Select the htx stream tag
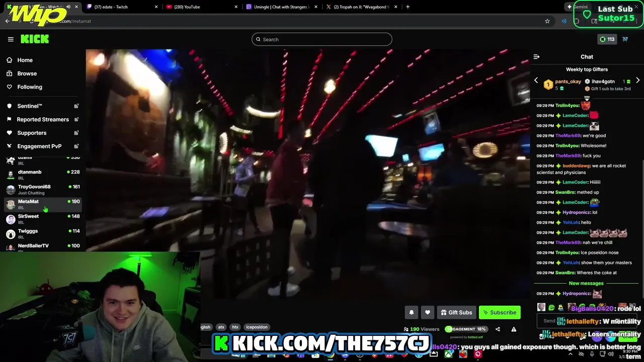Image resolution: width=644 pixels, height=362 pixels. click(235, 327)
